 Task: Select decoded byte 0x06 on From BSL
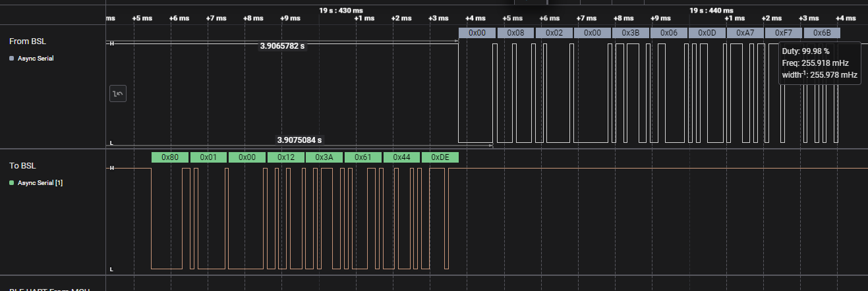click(x=668, y=33)
